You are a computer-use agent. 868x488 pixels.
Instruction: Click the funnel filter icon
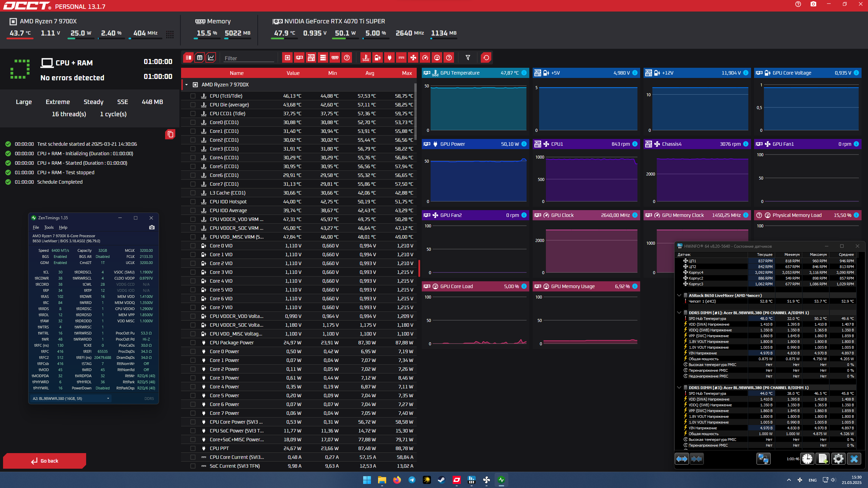(468, 58)
